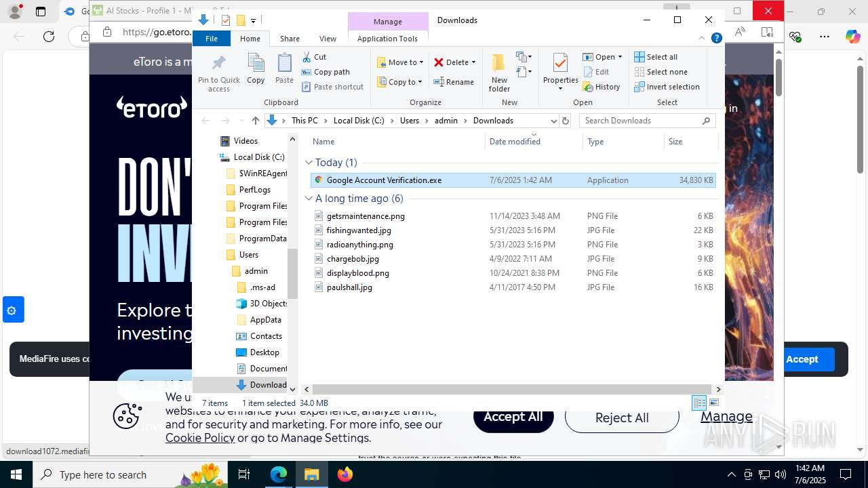This screenshot has width=868, height=488.
Task: Click the browser Refresh button
Action: coord(48,37)
